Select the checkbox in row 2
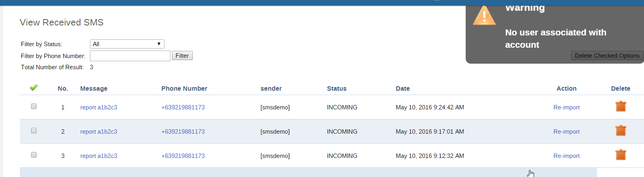This screenshot has width=644, height=177. tap(34, 130)
